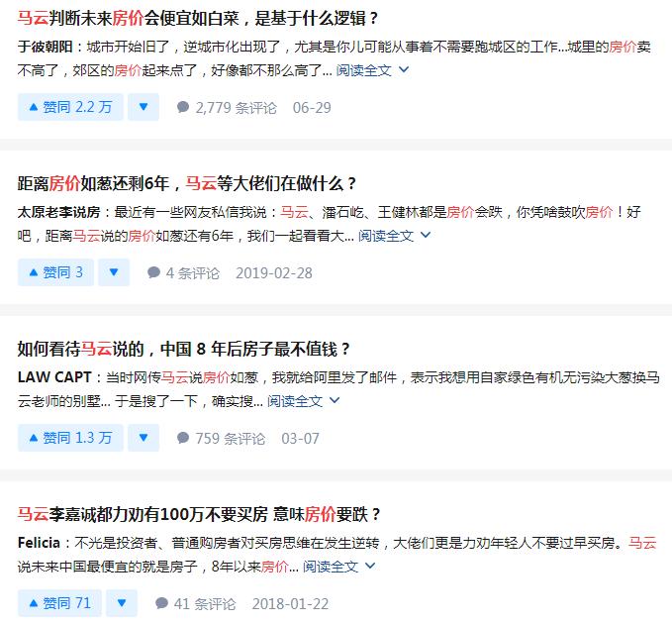Open the 41 条评论 comments text
This screenshot has height=624, width=672.
coord(205,604)
